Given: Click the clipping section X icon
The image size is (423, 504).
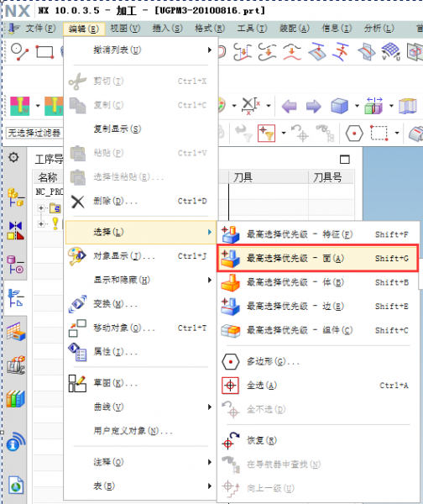Looking at the screenshot, I should click(250, 106).
